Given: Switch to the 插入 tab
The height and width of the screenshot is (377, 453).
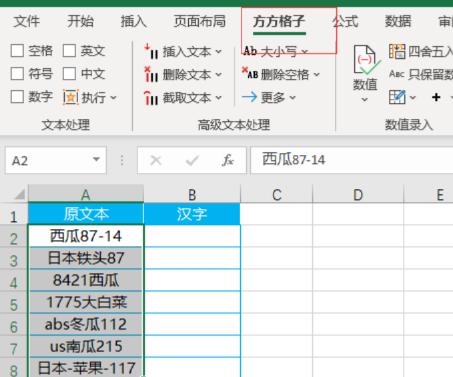Looking at the screenshot, I should (133, 22).
